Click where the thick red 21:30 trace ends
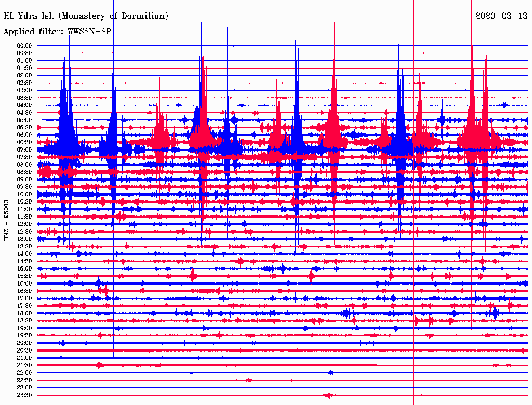Image resolution: width=532 pixels, height=405 pixels. click(x=377, y=366)
